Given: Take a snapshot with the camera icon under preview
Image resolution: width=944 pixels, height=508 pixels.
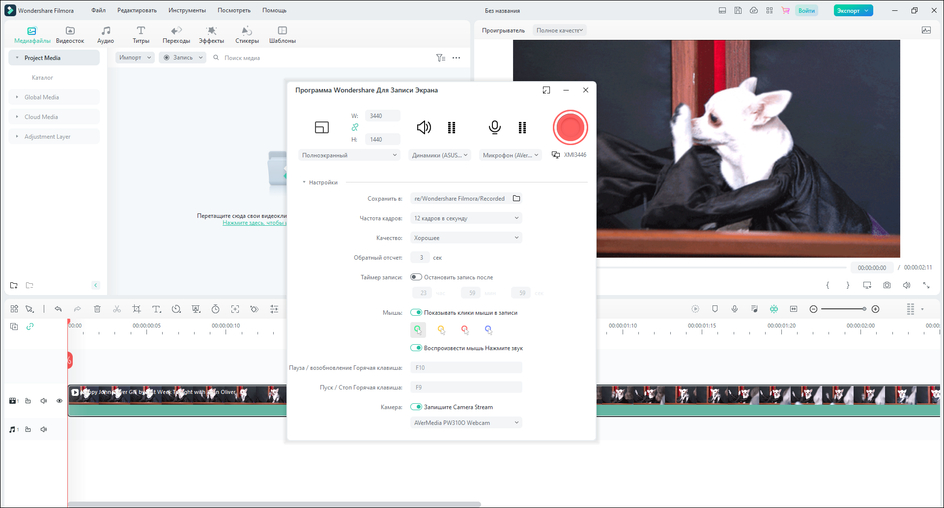Looking at the screenshot, I should (887, 285).
